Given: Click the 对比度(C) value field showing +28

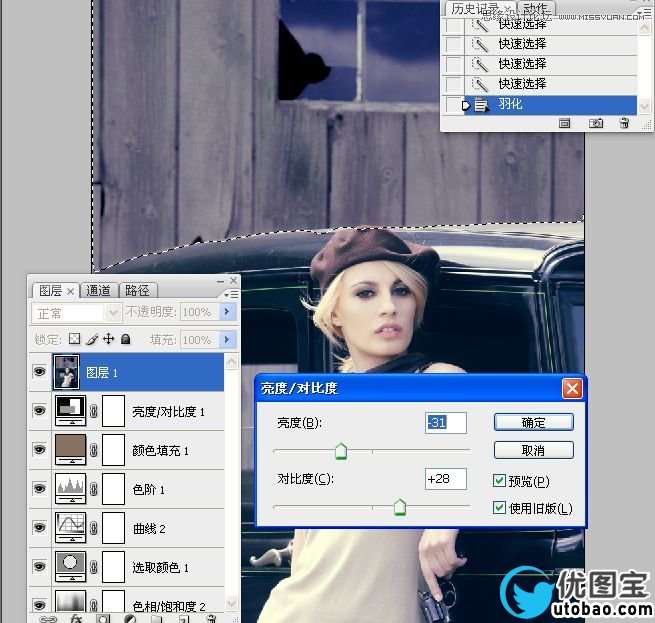Looking at the screenshot, I should (446, 479).
